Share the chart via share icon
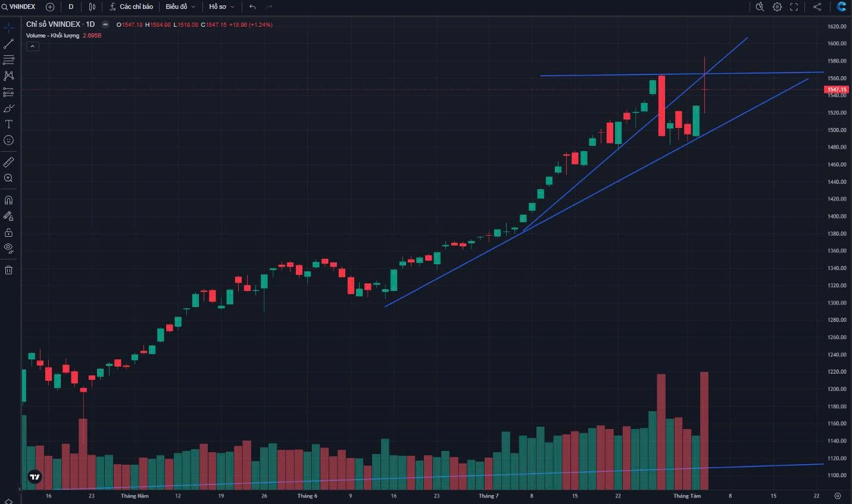Screen dimensions: 852x504 click(x=817, y=7)
